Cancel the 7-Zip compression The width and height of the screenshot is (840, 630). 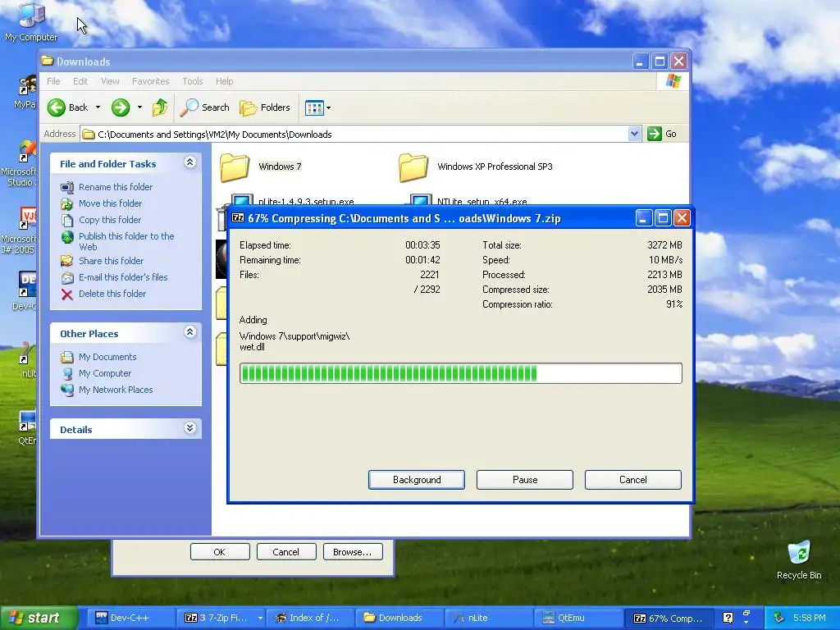pos(633,480)
